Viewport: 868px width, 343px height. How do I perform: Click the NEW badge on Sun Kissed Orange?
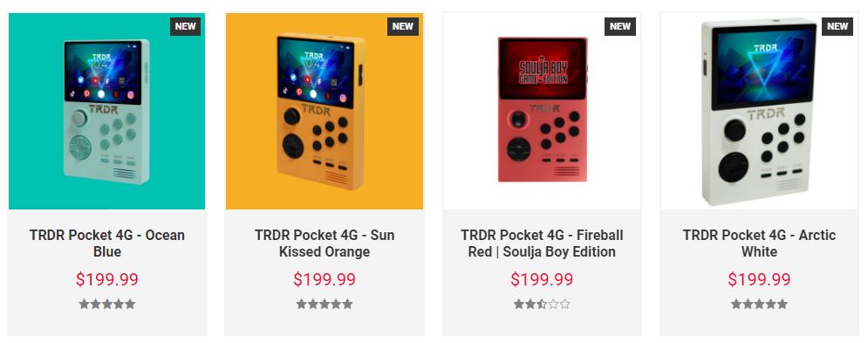click(x=403, y=26)
